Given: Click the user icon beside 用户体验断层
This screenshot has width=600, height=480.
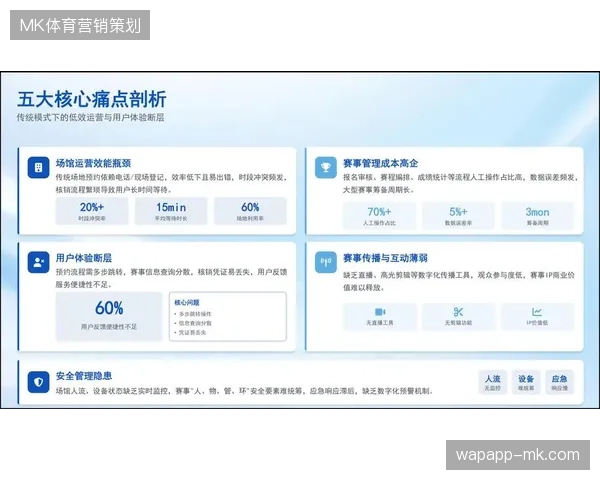Looking at the screenshot, I should point(38,262).
